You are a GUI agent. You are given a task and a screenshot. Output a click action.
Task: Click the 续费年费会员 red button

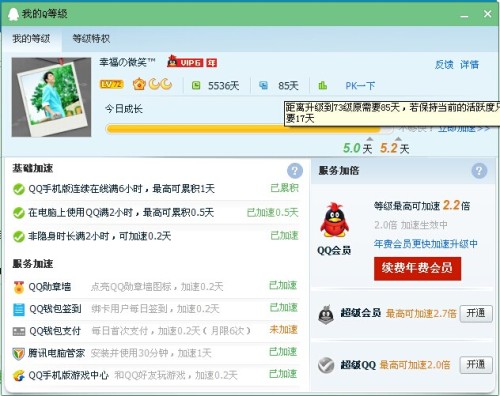(418, 268)
